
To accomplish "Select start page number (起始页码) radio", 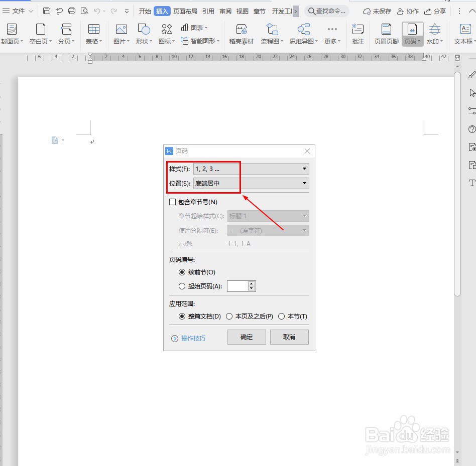I will click(x=182, y=286).
